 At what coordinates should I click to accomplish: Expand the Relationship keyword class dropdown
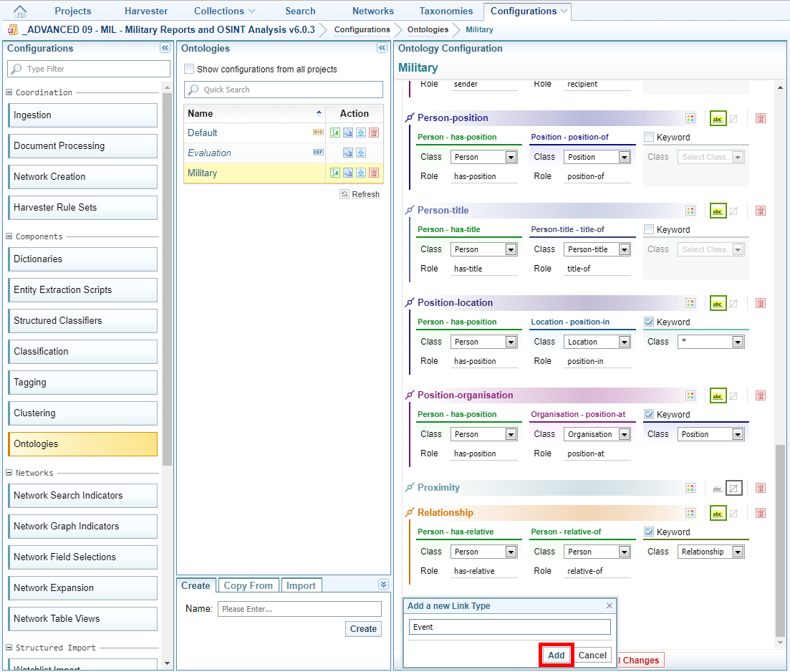pos(738,552)
